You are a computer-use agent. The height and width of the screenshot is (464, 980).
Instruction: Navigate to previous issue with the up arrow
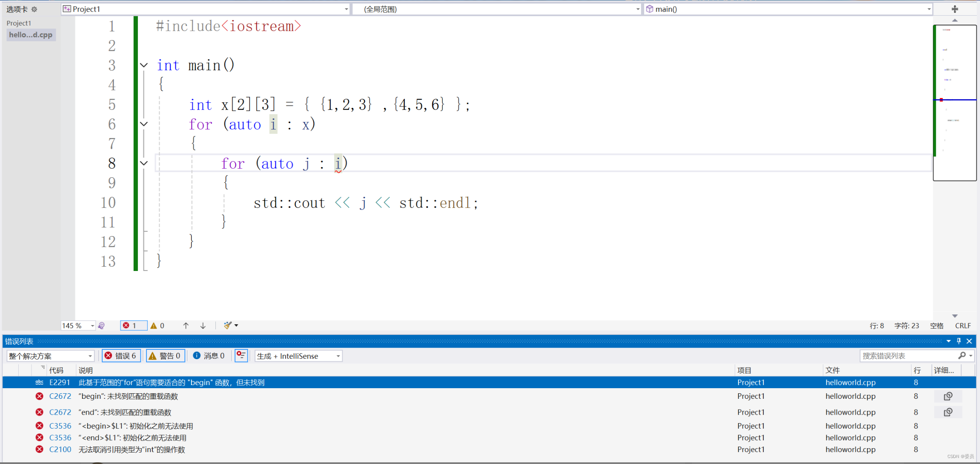[186, 325]
